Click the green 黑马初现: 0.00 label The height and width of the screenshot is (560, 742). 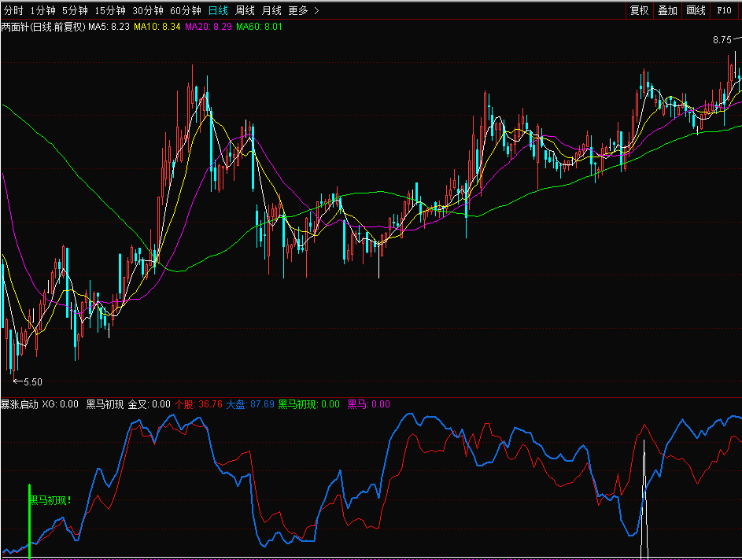(x=308, y=404)
